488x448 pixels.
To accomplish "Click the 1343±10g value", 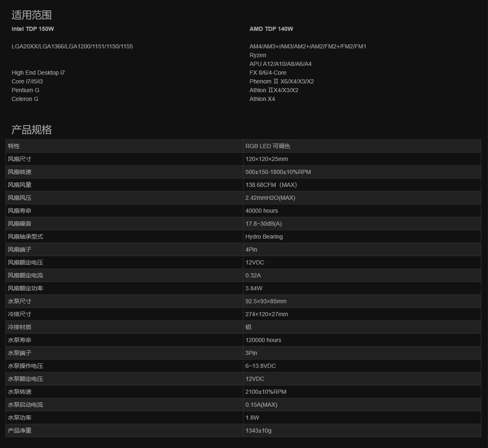I will pos(258,430).
